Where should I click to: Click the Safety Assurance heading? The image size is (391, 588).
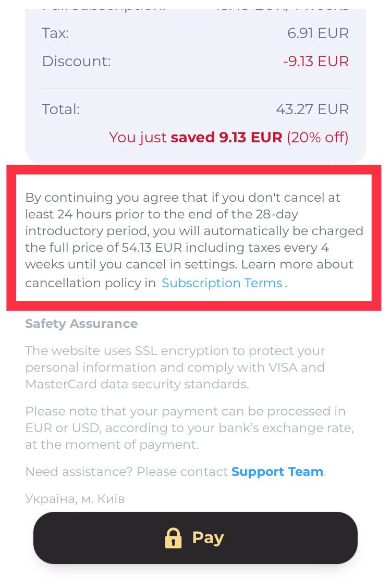tap(81, 324)
